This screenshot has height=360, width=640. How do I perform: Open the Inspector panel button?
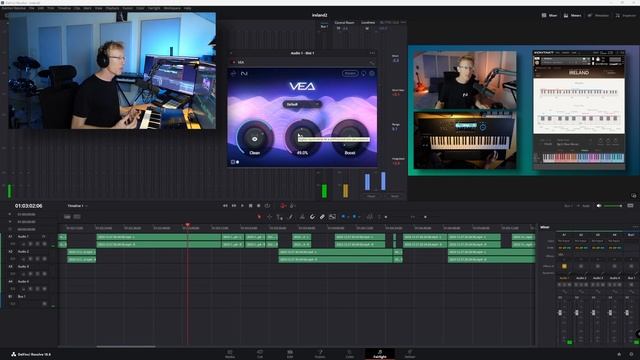click(626, 15)
